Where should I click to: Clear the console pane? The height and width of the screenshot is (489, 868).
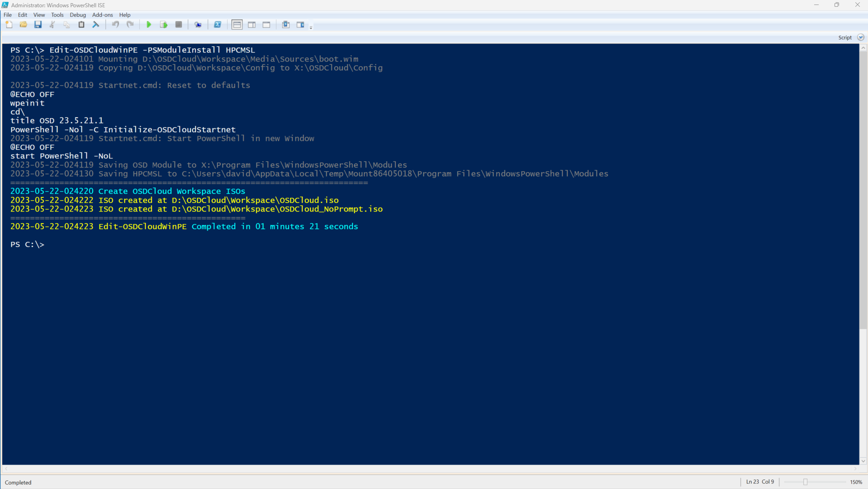tap(96, 25)
